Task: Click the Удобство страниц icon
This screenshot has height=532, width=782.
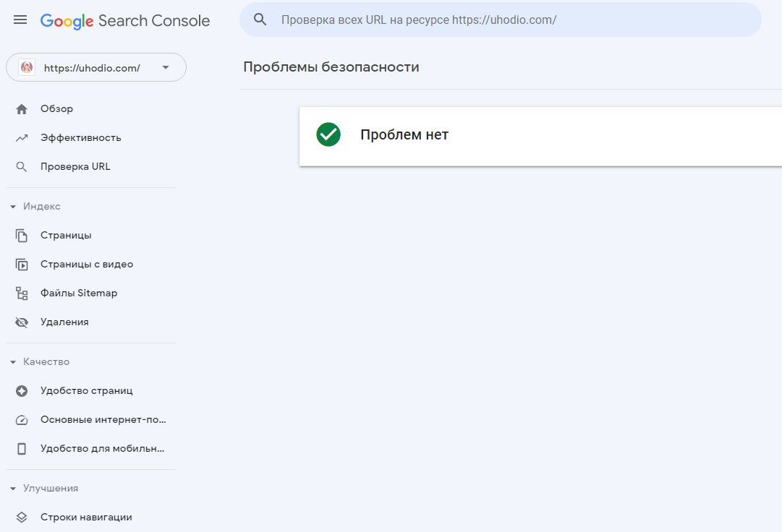Action: click(22, 391)
